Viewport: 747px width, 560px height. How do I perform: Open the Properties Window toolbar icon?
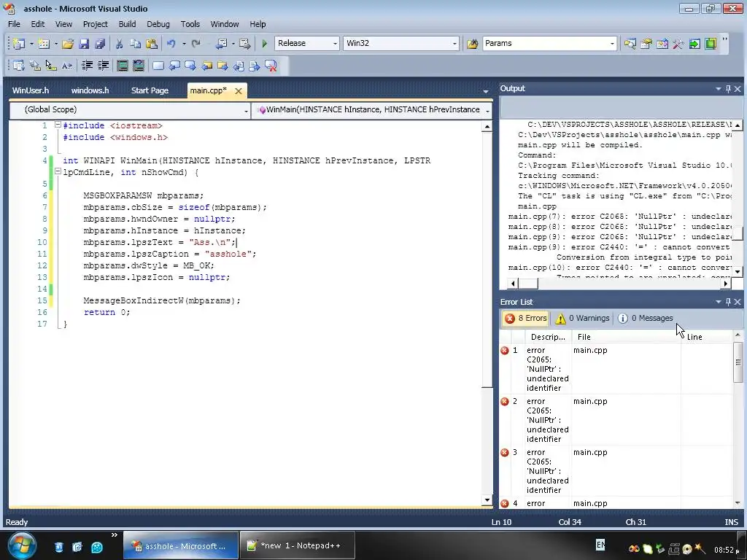coord(646,44)
